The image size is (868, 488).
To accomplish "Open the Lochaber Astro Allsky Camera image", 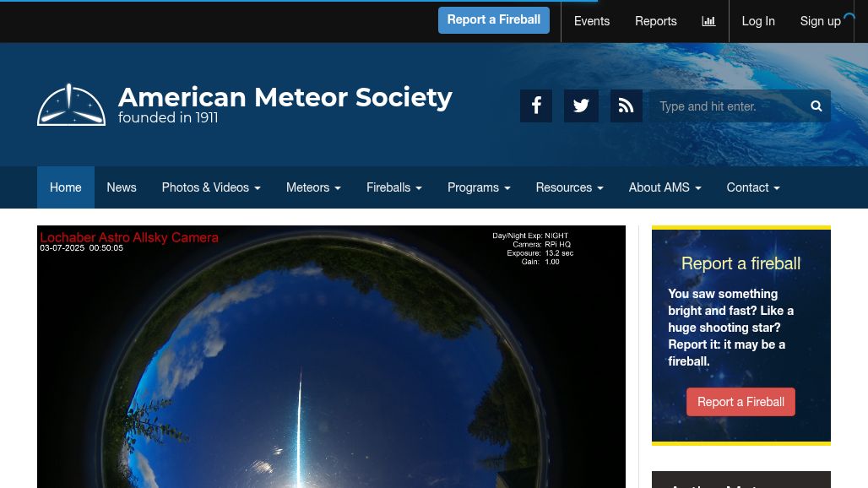I will tap(331, 356).
